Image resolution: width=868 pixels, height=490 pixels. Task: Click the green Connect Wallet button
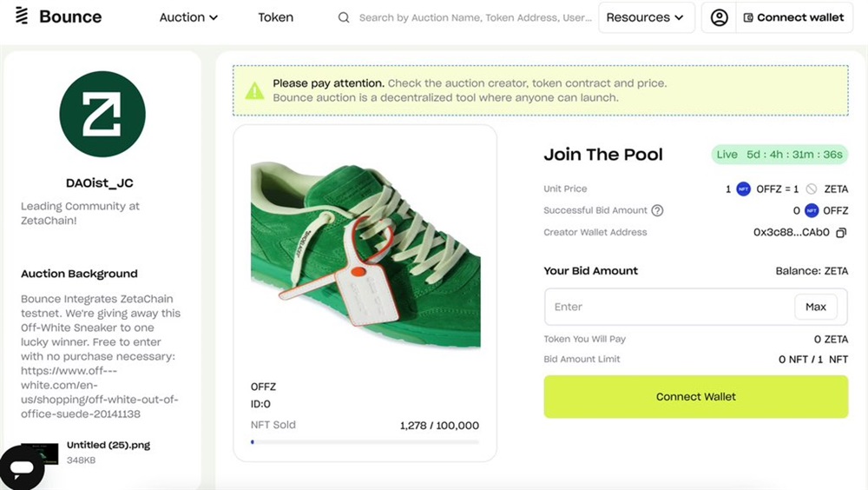[695, 397]
